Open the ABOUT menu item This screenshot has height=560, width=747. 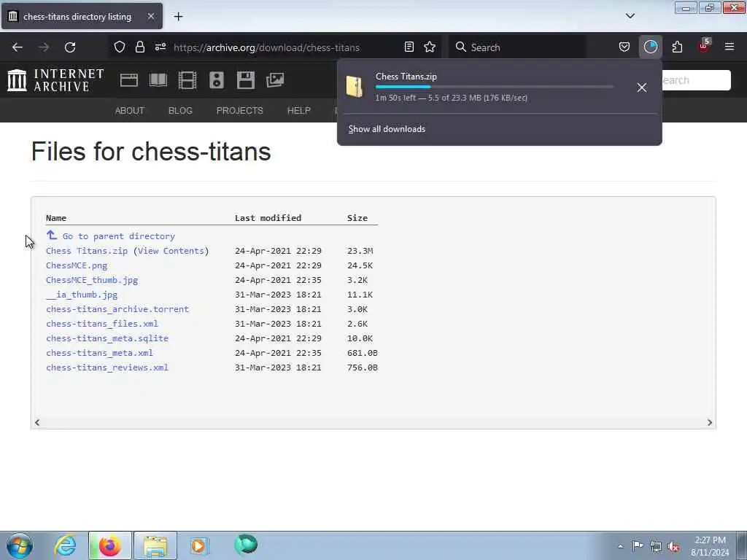[130, 111]
